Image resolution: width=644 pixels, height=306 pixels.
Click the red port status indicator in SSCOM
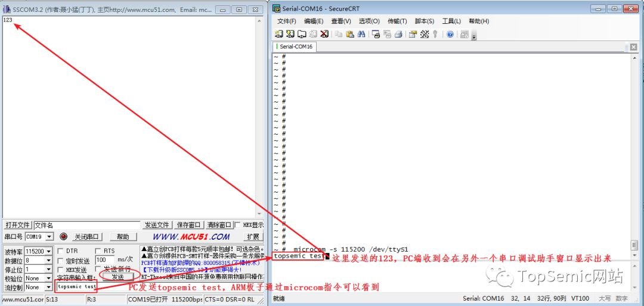tap(63, 237)
